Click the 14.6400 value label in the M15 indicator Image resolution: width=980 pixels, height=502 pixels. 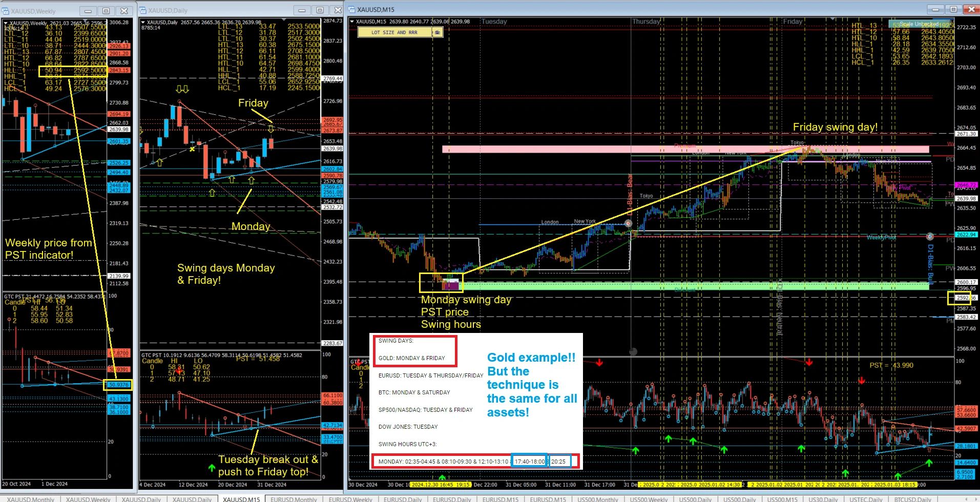click(966, 462)
